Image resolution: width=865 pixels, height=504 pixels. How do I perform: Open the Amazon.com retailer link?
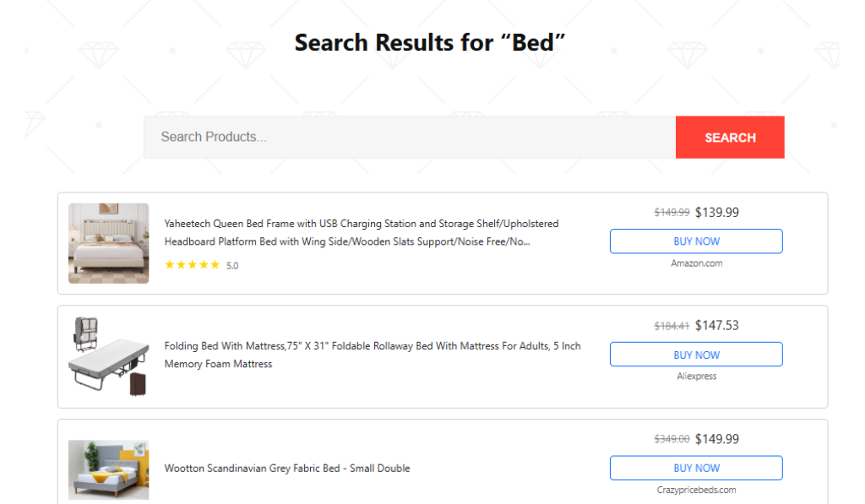[695, 263]
